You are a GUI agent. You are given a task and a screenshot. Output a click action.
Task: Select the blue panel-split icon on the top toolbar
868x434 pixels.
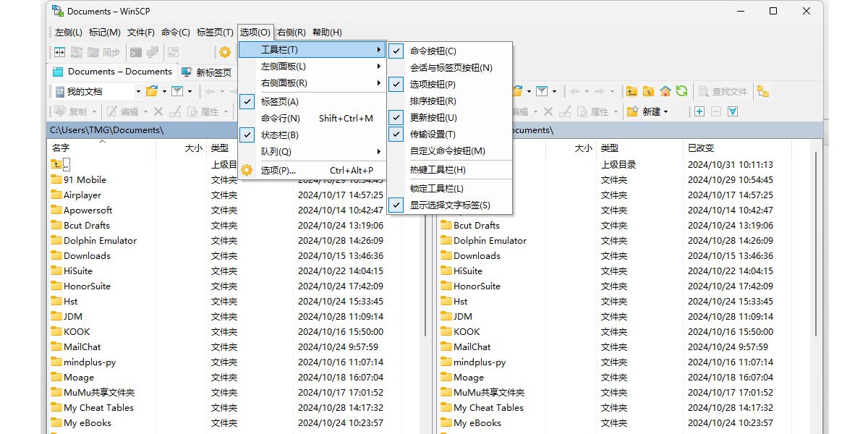tap(60, 51)
